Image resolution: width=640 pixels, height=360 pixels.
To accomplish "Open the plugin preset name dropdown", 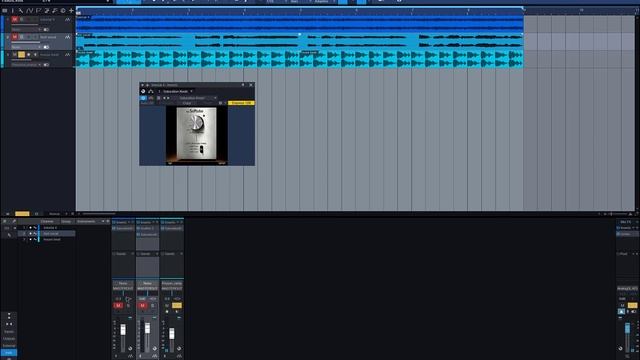I will pos(198,98).
